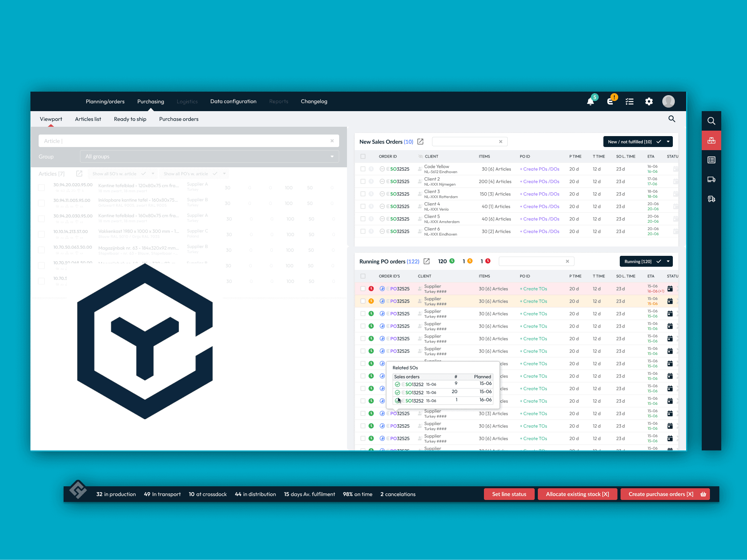
Task: Click the minus-circle icon on the Code Yellow order
Action: [382, 169]
